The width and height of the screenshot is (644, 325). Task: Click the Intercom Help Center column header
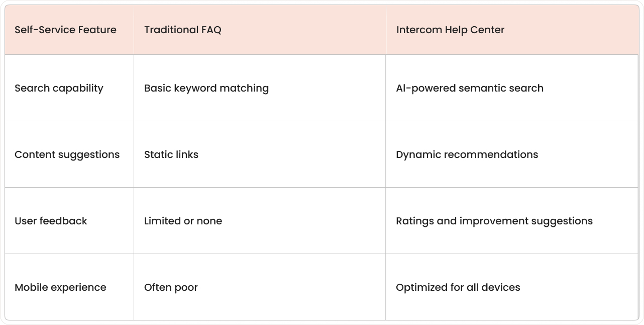click(x=512, y=30)
